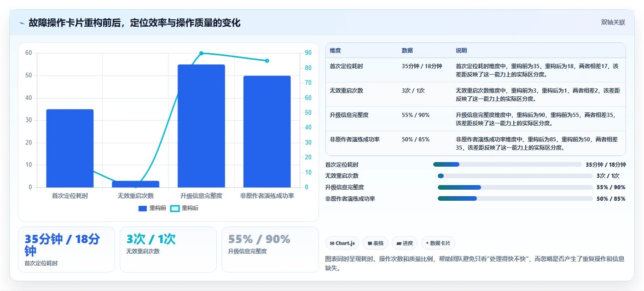644x291 pixels.
Task: Click the explanation text for 首次定位耗时 row
Action: coord(537,70)
